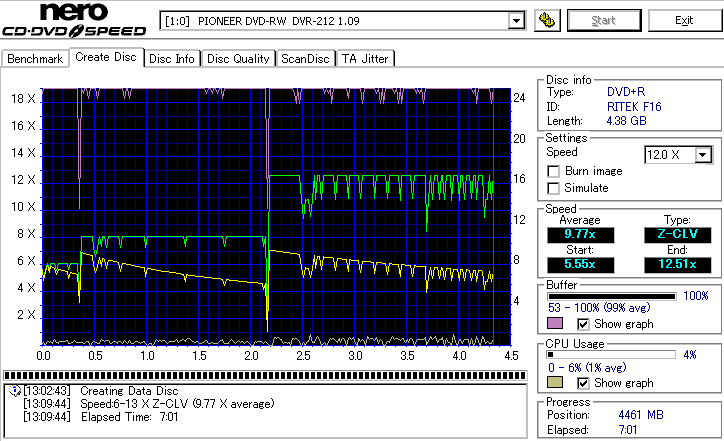Open the Disc Info tab
Screen dimensions: 724x441
[172, 59]
